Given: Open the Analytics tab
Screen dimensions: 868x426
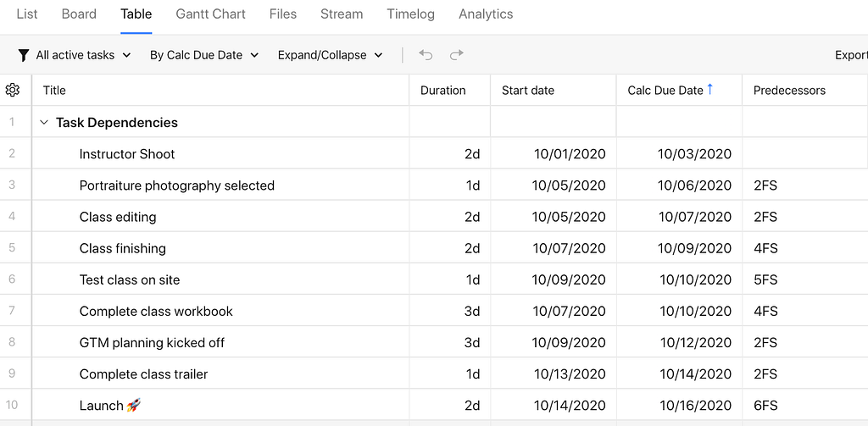Looking at the screenshot, I should [486, 14].
